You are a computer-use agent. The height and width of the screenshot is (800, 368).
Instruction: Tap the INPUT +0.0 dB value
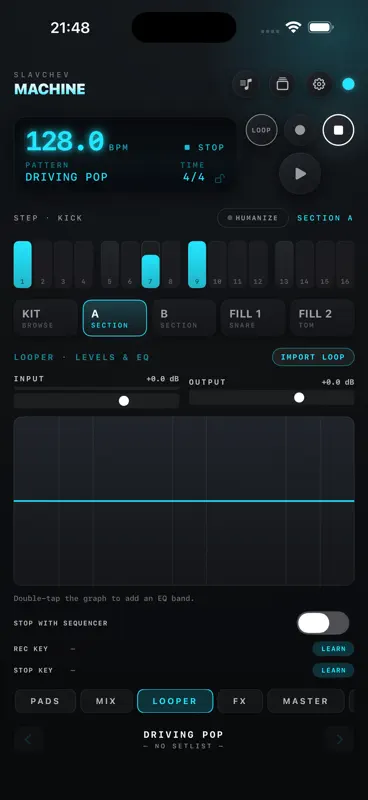[162, 379]
